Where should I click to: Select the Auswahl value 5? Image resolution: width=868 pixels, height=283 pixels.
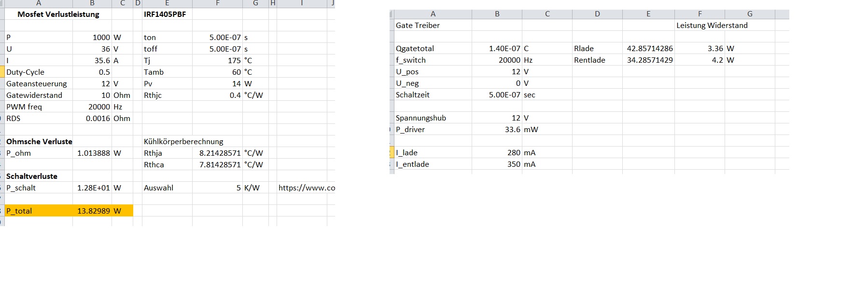tap(217, 188)
